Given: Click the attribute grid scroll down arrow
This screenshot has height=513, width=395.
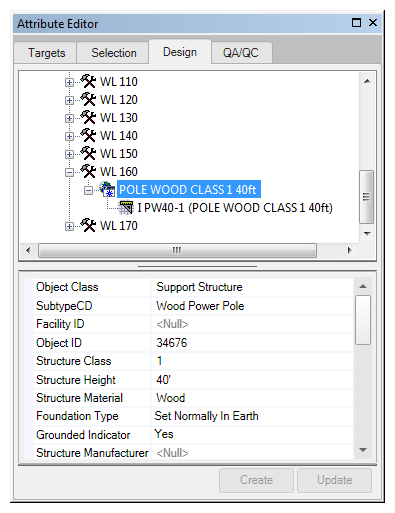Looking at the screenshot, I should coord(363,450).
